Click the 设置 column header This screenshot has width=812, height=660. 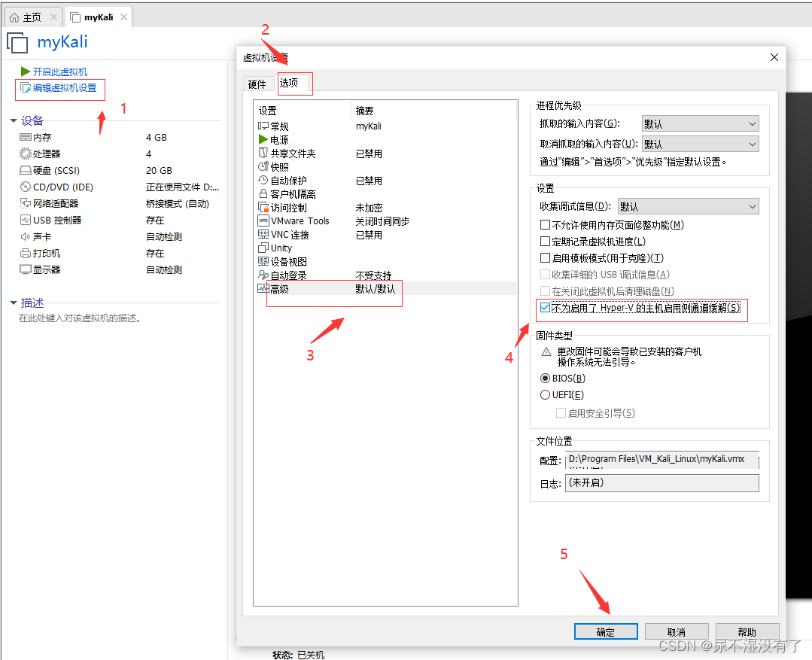[268, 111]
